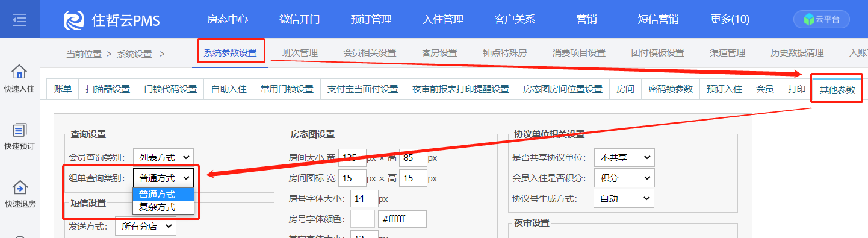Expand 是否共享协议单位 dropdown
Screen dimensions: 868x238
pos(624,157)
